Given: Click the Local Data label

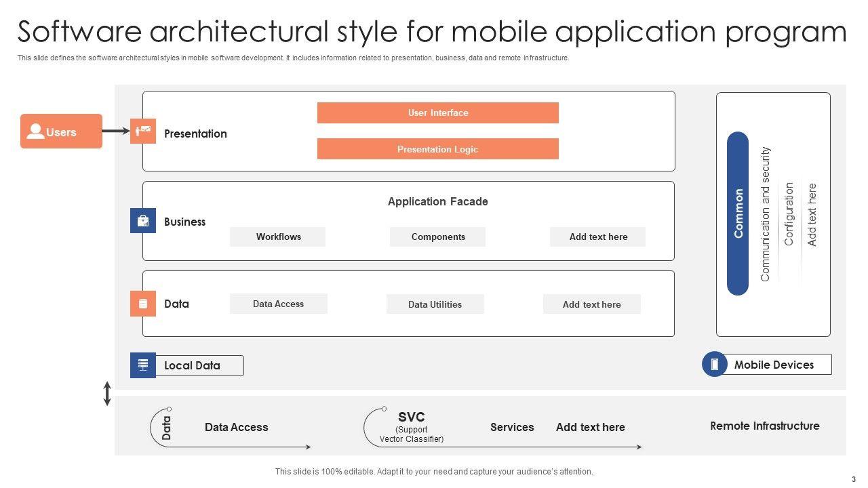Looking at the screenshot, I should pos(192,365).
